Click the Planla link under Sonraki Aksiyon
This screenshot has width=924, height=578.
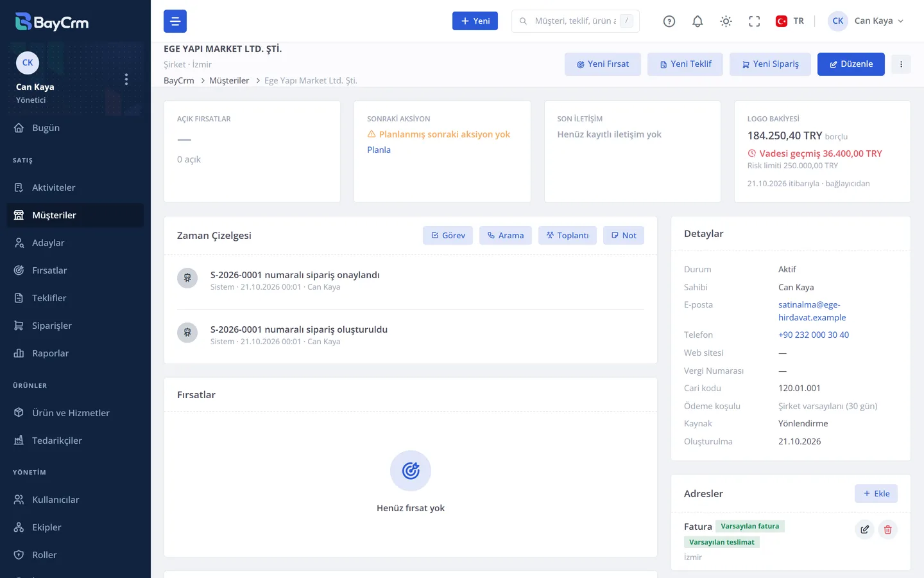coord(379,150)
